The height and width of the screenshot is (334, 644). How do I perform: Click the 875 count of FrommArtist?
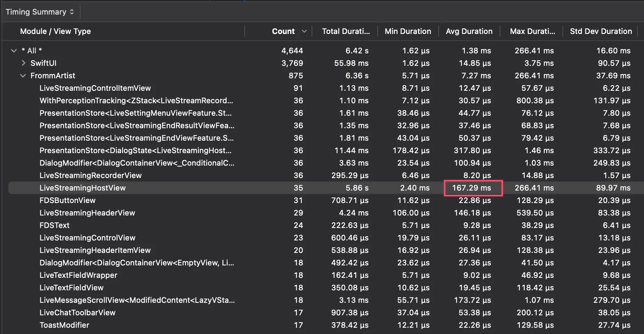coord(296,76)
